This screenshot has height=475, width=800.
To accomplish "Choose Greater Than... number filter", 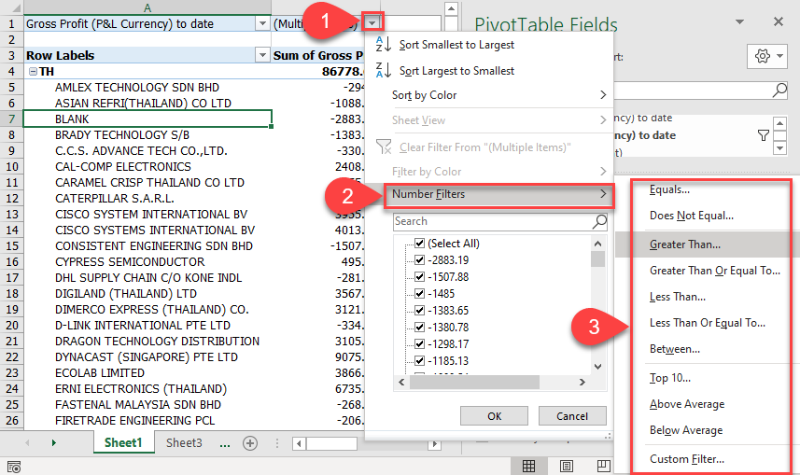I will pyautogui.click(x=685, y=243).
